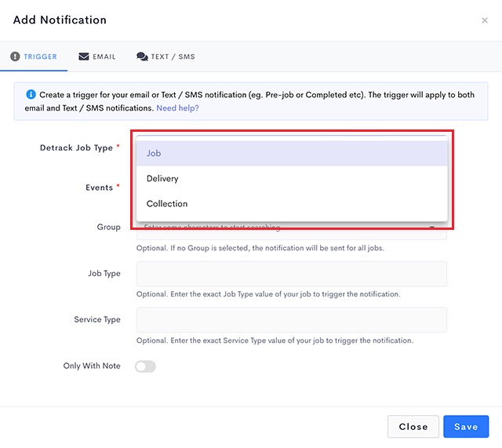Go to the Trigger tab
502x448 pixels.
pyautogui.click(x=35, y=56)
